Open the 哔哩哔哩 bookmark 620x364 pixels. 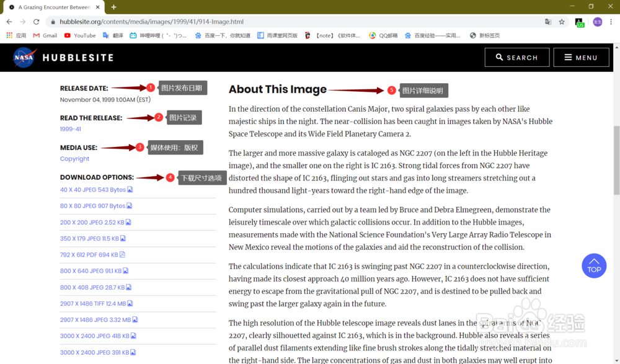click(158, 35)
